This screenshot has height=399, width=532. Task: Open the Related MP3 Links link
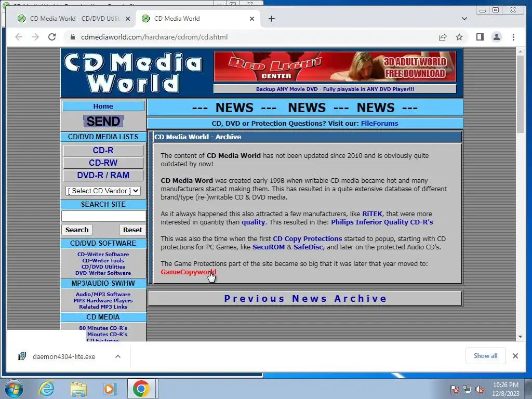103,307
